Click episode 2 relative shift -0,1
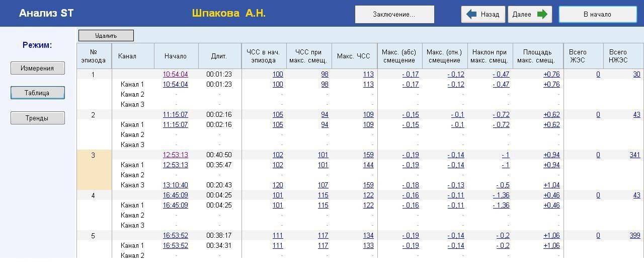This screenshot has width=644, height=272. pyautogui.click(x=457, y=115)
